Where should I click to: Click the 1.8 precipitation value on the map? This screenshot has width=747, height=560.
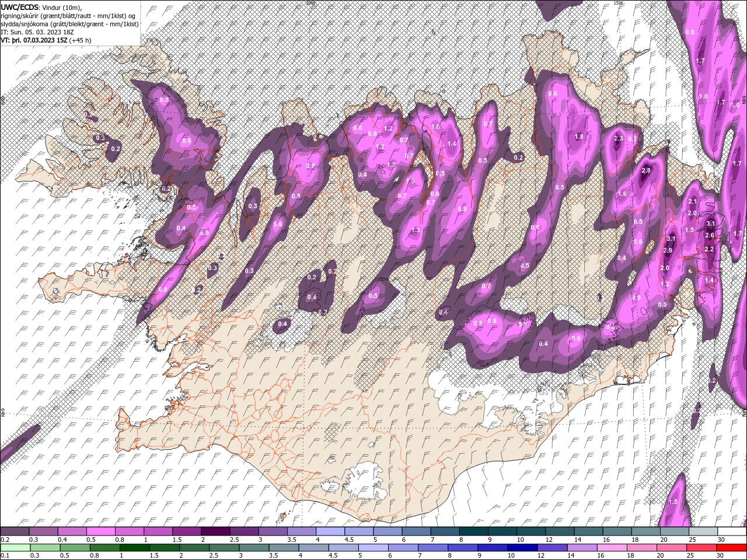click(x=579, y=136)
